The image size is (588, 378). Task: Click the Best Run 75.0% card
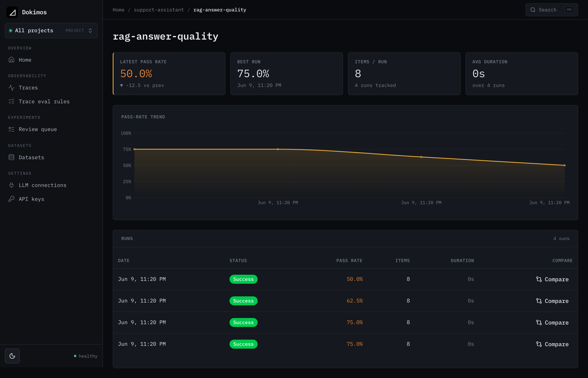(286, 74)
